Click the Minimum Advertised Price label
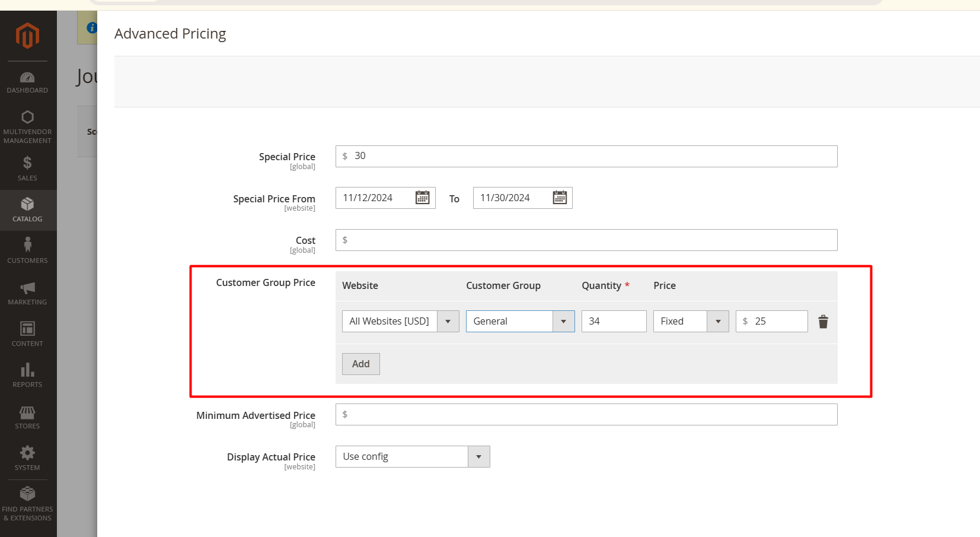This screenshot has width=980, height=537. pos(256,415)
